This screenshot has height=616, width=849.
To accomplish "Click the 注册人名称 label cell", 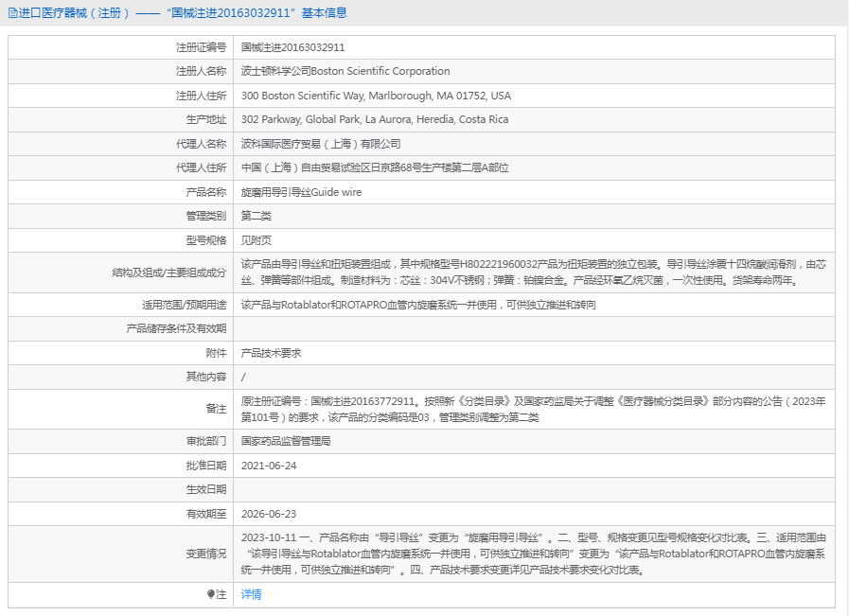I will (x=201, y=72).
